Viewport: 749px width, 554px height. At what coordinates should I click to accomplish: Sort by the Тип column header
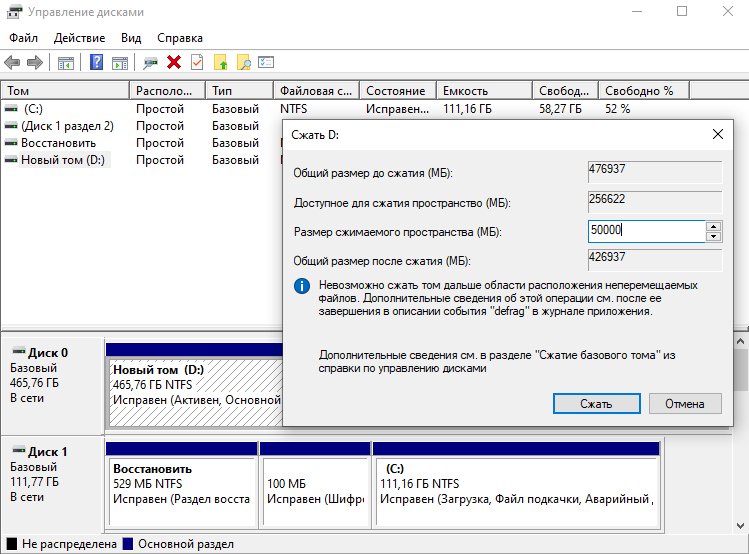click(239, 90)
